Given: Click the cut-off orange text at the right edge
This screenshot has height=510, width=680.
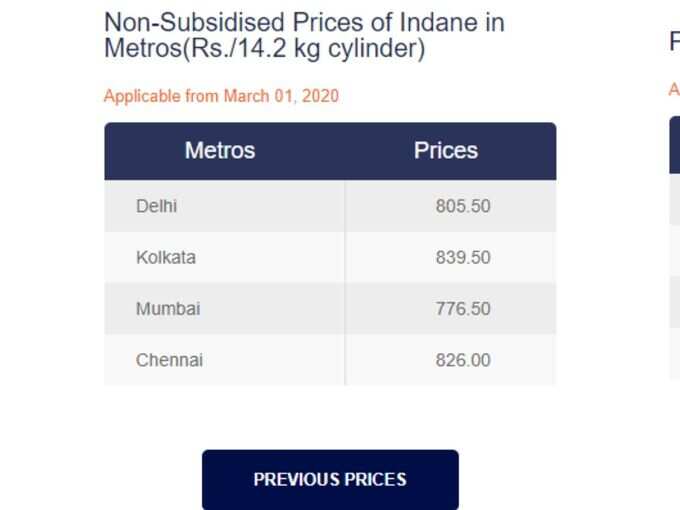Looking at the screenshot, I should click(x=674, y=90).
